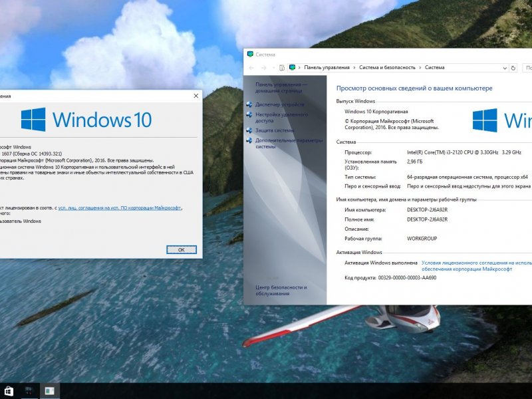Open 'Настройка удаленного доступа' link
The height and width of the screenshot is (399, 532).
pos(281,118)
